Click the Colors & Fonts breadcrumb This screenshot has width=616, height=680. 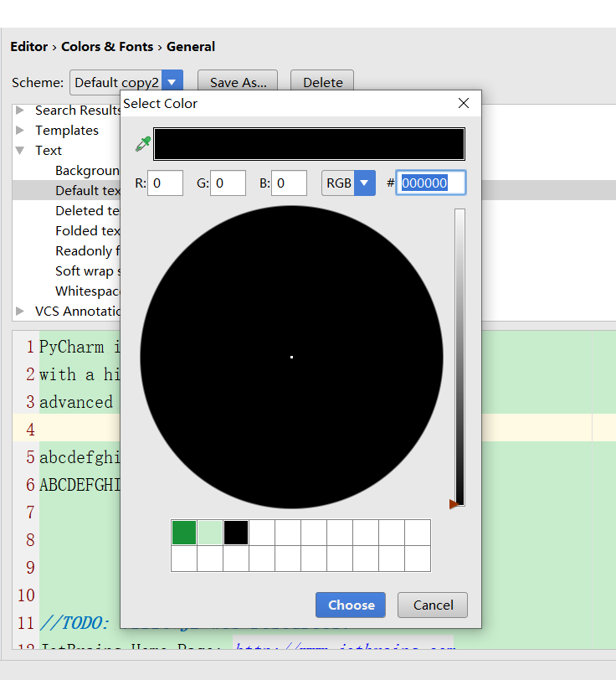point(107,46)
